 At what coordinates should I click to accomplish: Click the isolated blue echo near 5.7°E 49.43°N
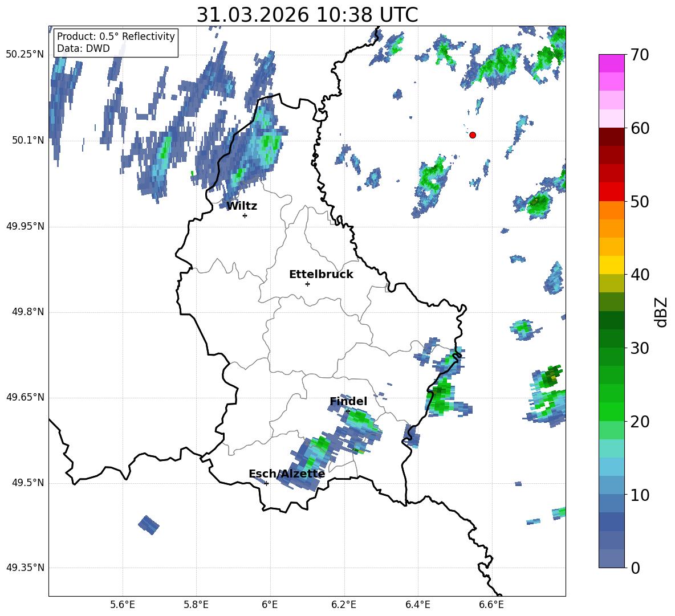coord(149,525)
